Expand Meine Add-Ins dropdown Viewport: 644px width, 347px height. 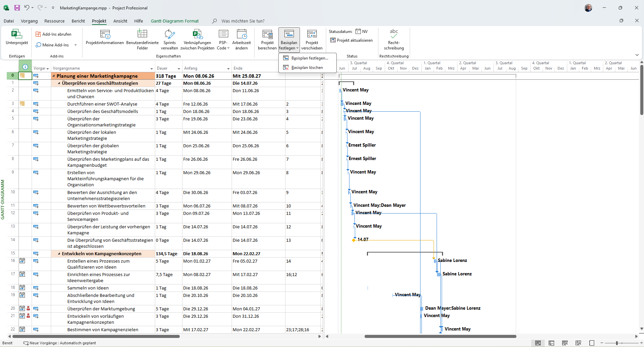click(75, 45)
